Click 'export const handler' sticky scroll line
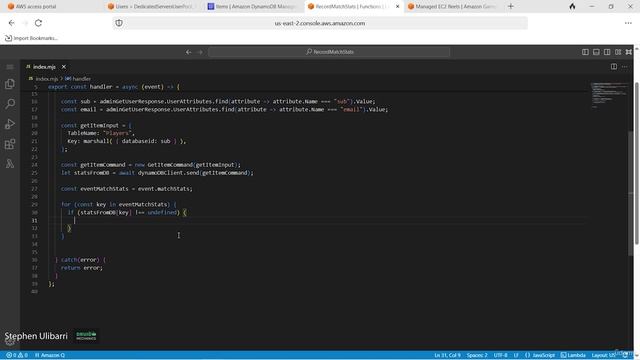 click(113, 87)
